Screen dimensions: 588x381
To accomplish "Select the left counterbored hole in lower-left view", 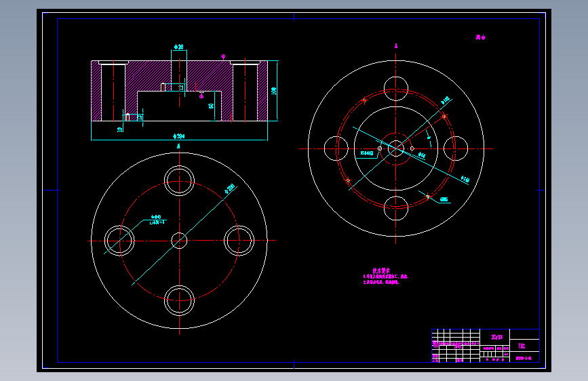I will (x=119, y=241).
